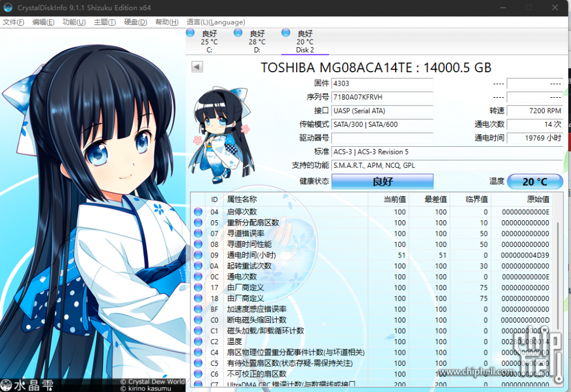This screenshot has height=392, width=571.
Task: Click the interface field UASP (Serial ATA)
Action: click(382, 111)
